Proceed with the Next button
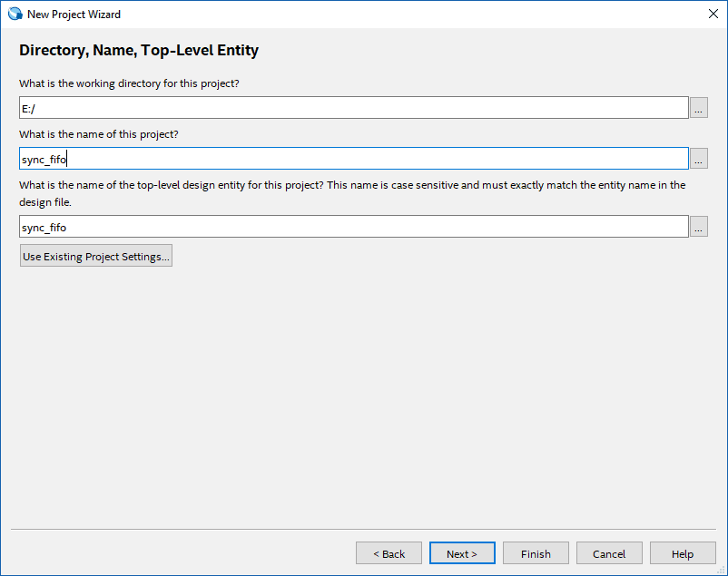The height and width of the screenshot is (576, 728). click(462, 553)
